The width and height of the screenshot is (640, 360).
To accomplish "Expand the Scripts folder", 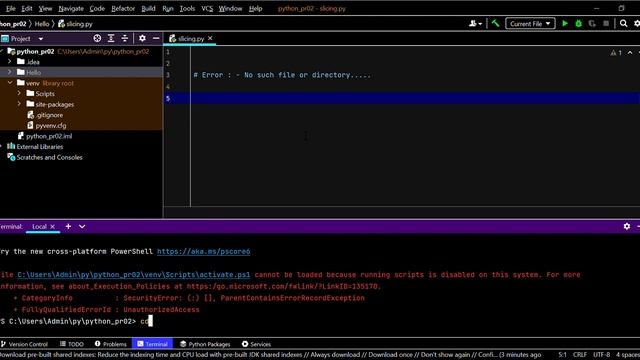I will pyautogui.click(x=19, y=93).
